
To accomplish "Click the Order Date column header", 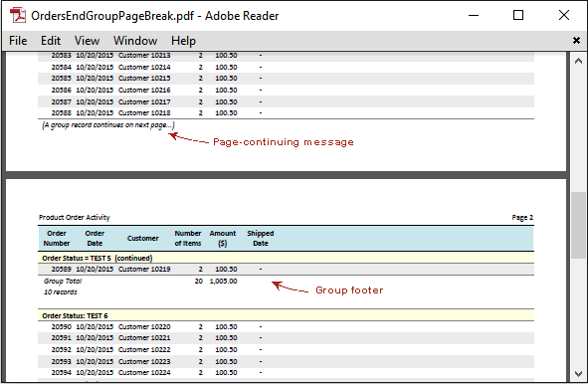I will click(x=95, y=238).
